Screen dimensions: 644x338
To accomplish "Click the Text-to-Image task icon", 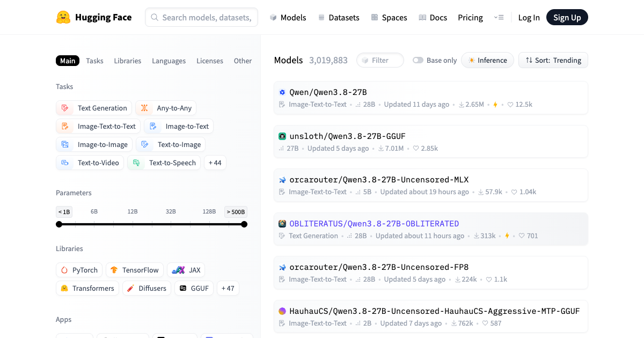I will 145,144.
